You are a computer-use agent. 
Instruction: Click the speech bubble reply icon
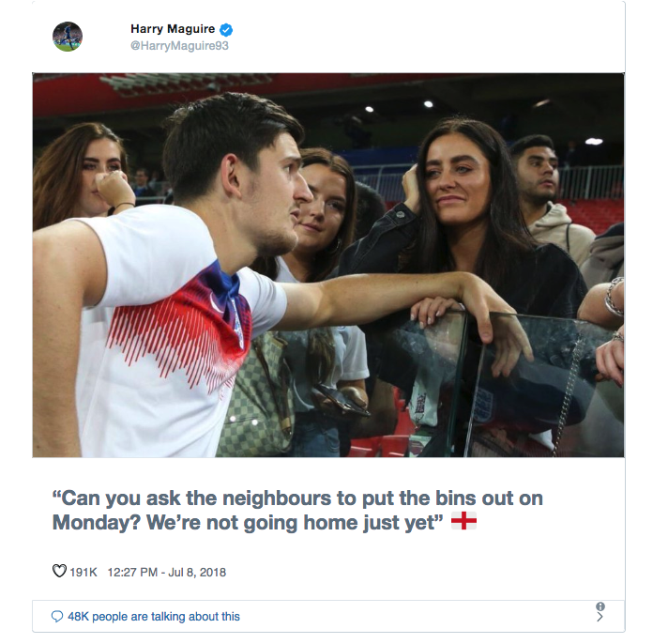57,616
